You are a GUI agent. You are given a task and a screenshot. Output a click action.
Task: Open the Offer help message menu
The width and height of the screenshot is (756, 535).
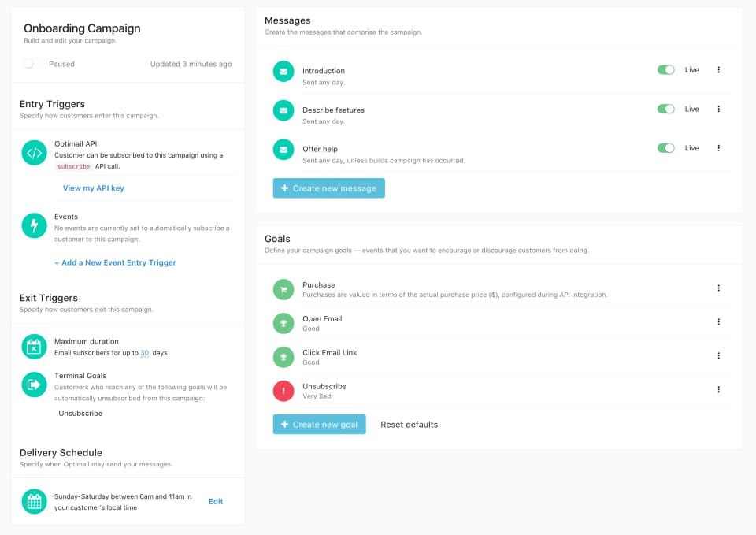[718, 148]
